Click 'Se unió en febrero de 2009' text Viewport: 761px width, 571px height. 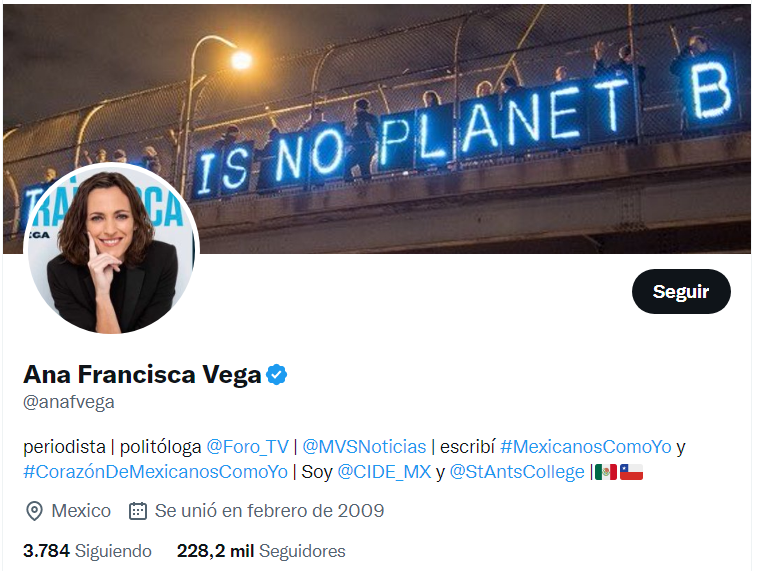269,511
